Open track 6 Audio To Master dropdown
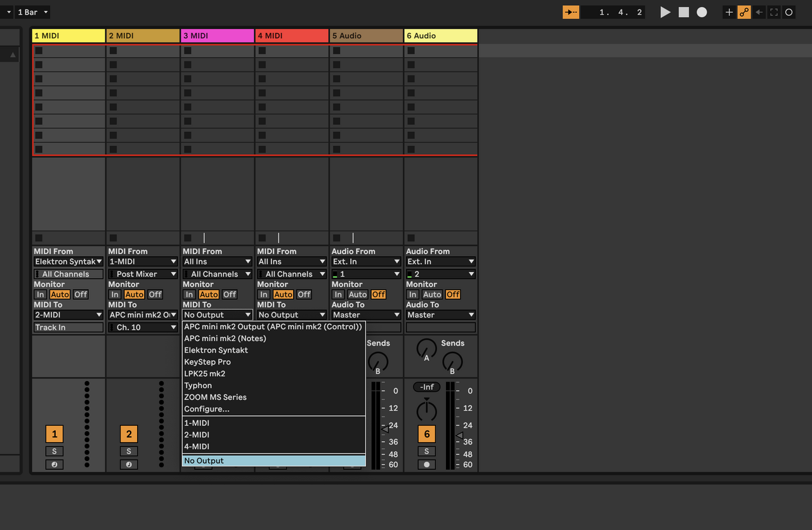 [x=441, y=314]
